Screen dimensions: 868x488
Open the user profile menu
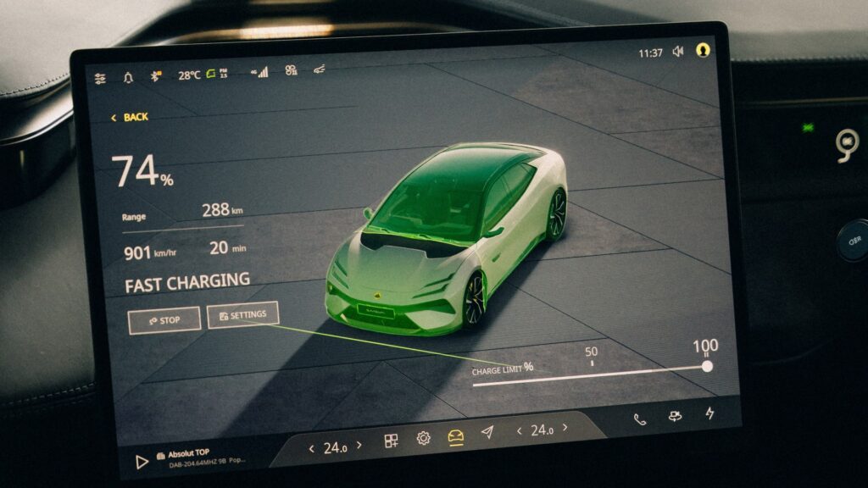[x=702, y=52]
